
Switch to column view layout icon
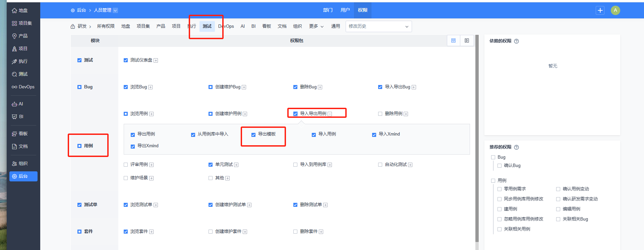point(467,40)
